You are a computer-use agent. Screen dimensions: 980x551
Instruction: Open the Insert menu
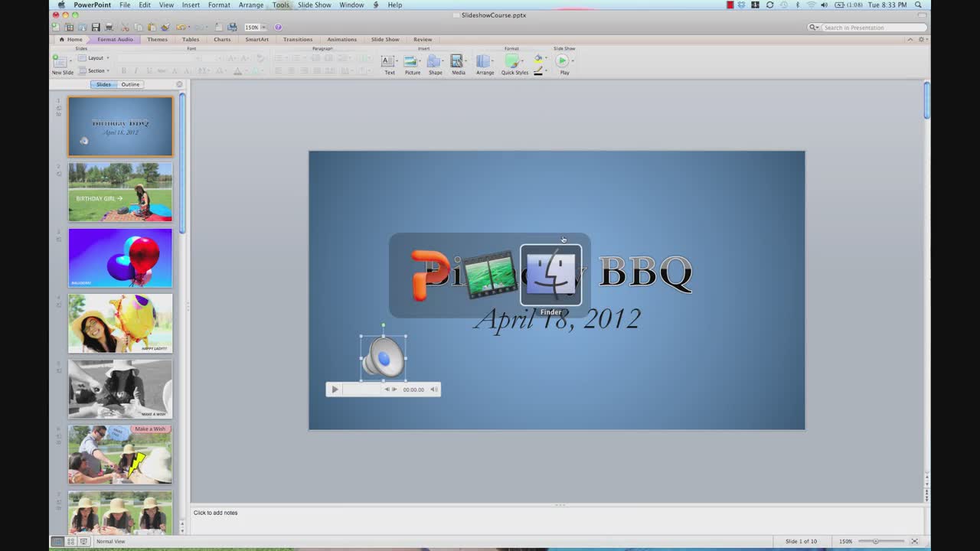pyautogui.click(x=191, y=5)
